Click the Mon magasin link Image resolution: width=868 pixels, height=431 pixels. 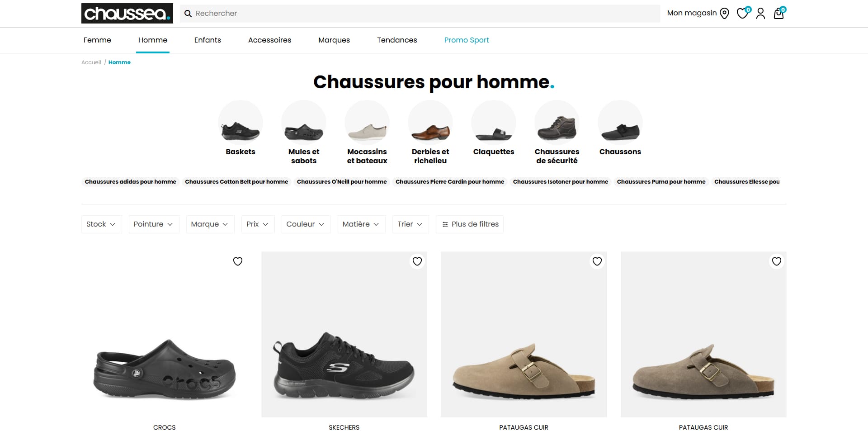pyautogui.click(x=692, y=13)
